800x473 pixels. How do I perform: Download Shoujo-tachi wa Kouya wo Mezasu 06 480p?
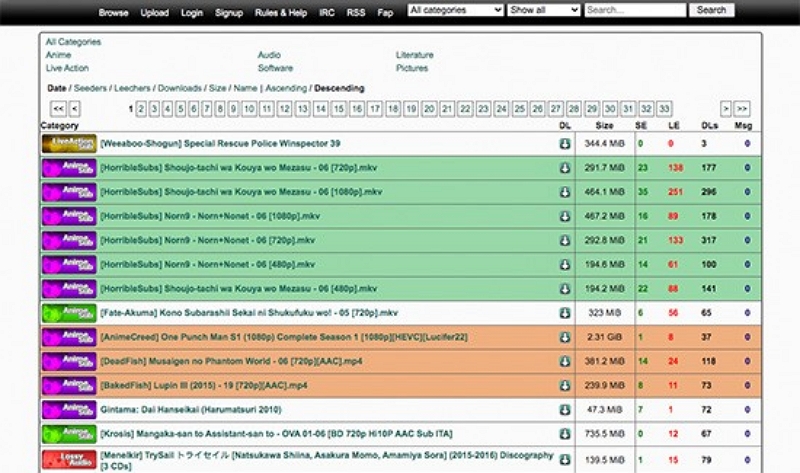[x=564, y=289]
